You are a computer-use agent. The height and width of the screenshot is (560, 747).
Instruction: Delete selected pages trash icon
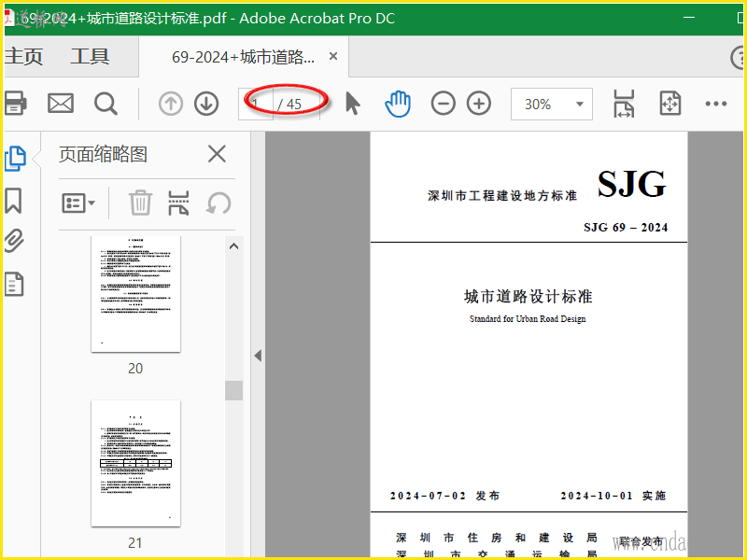coord(141,203)
